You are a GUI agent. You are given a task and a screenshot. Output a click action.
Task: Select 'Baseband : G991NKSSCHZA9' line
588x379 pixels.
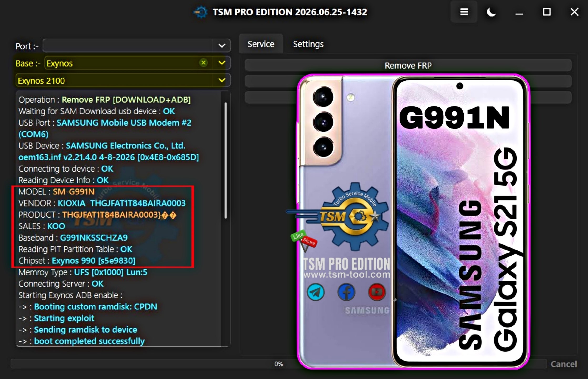pyautogui.click(x=73, y=238)
